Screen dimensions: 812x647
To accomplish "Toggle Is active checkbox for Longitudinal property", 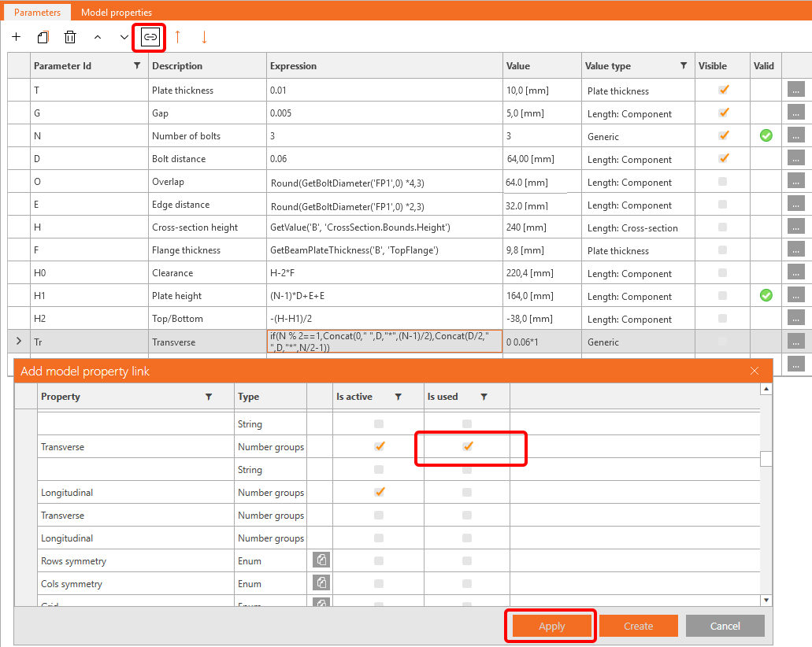I will click(379, 492).
